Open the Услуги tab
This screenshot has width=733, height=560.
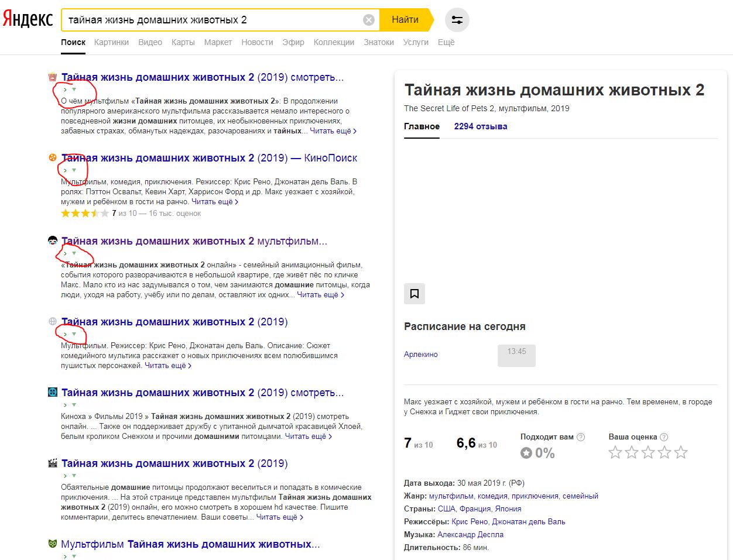coord(416,42)
